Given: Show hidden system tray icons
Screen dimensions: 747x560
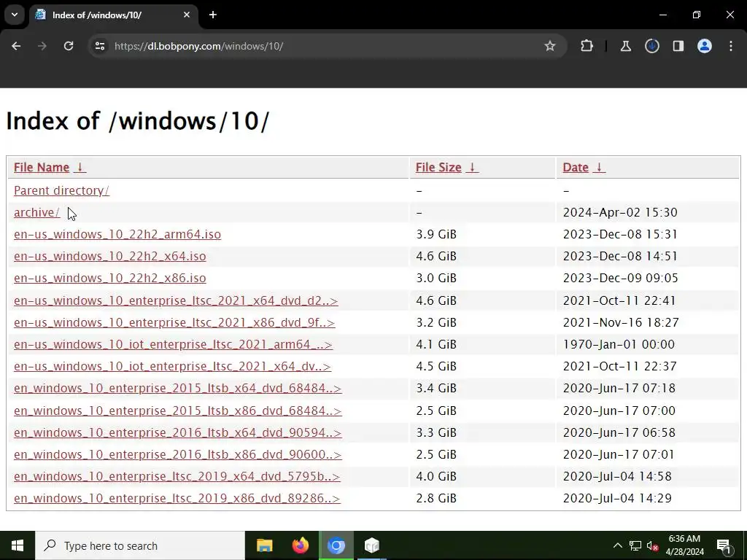Looking at the screenshot, I should (617, 545).
